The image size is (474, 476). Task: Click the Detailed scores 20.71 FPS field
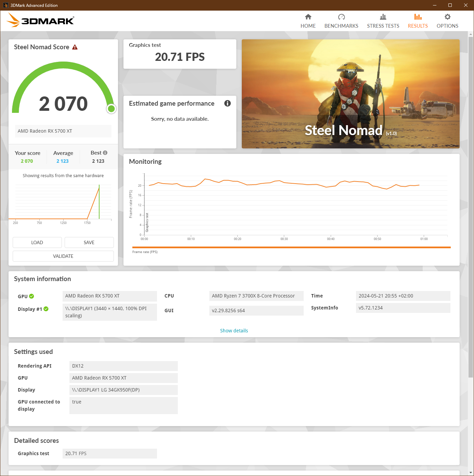(x=110, y=453)
